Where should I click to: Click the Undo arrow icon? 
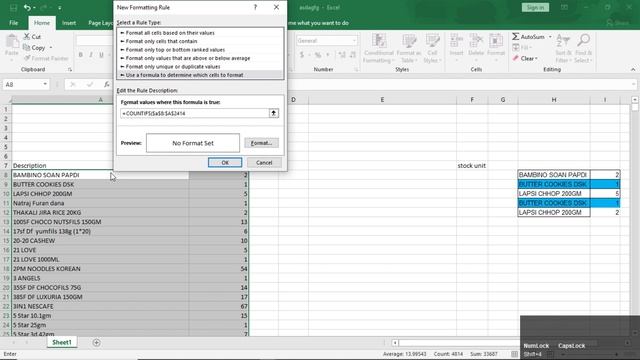coord(27,8)
